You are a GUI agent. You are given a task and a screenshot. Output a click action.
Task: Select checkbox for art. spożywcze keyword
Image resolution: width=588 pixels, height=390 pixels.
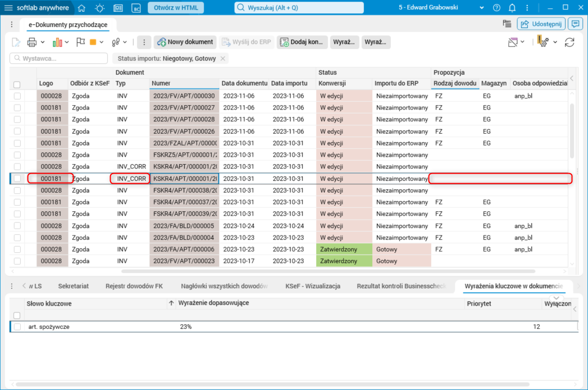coord(17,326)
